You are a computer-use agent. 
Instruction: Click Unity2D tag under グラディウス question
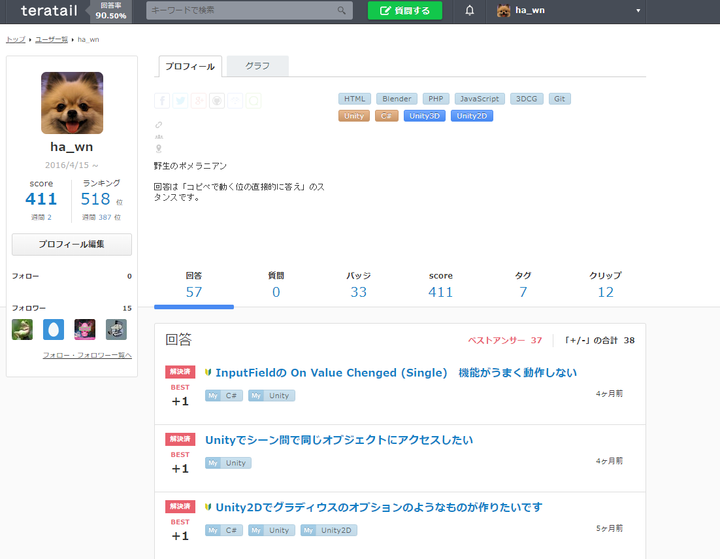329,530
